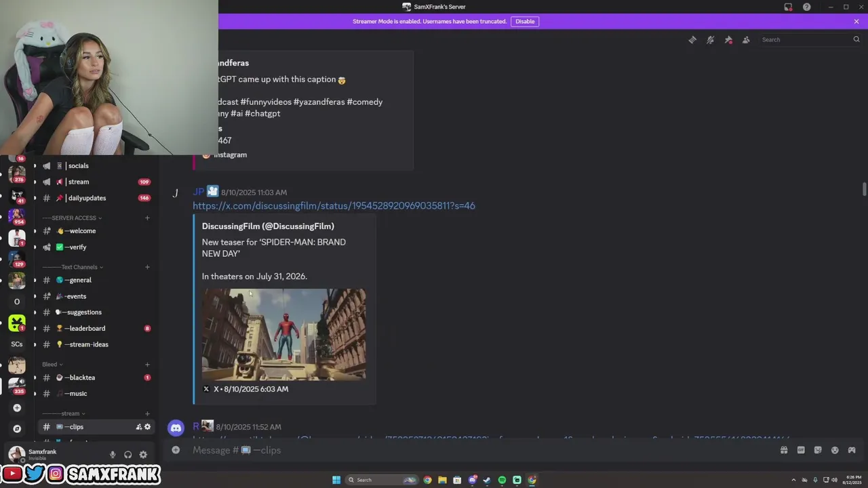Open the Apps game controller icon
Viewport: 868px width, 488px height.
pos(852,450)
